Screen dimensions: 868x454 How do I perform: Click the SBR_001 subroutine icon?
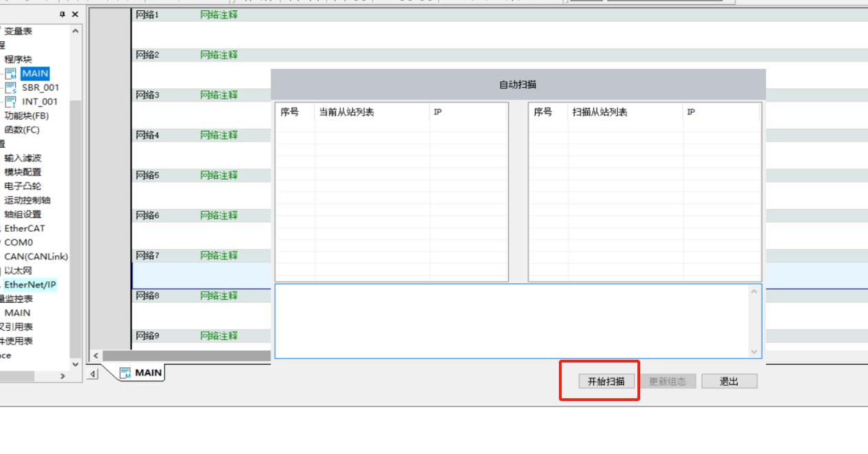click(10, 87)
